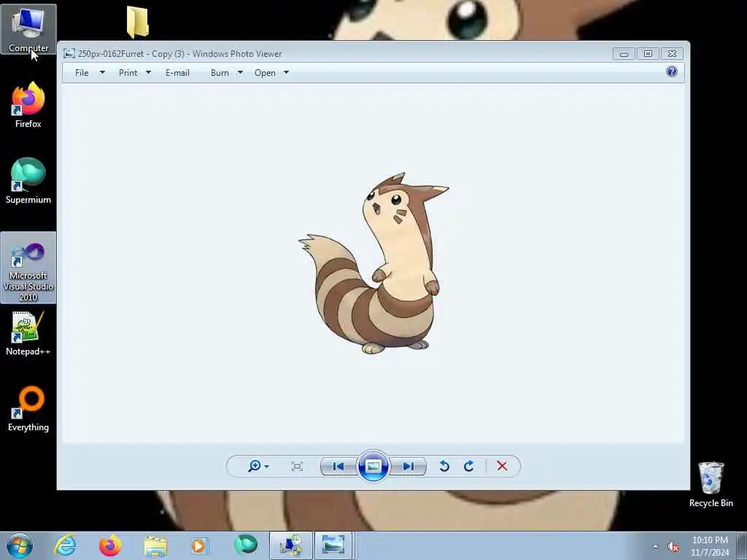Open the clock showing 10:10 PM
The height and width of the screenshot is (560, 747).
pyautogui.click(x=710, y=545)
